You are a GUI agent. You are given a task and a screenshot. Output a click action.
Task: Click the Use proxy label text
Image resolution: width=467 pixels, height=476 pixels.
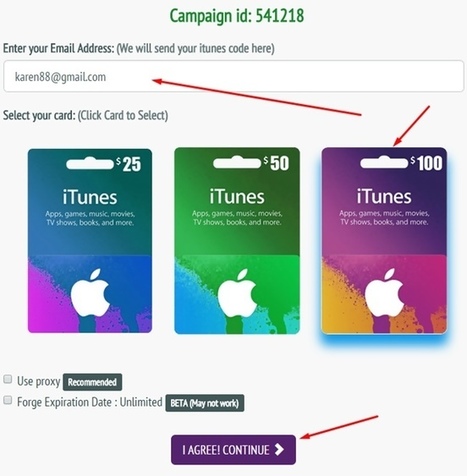[39, 381]
